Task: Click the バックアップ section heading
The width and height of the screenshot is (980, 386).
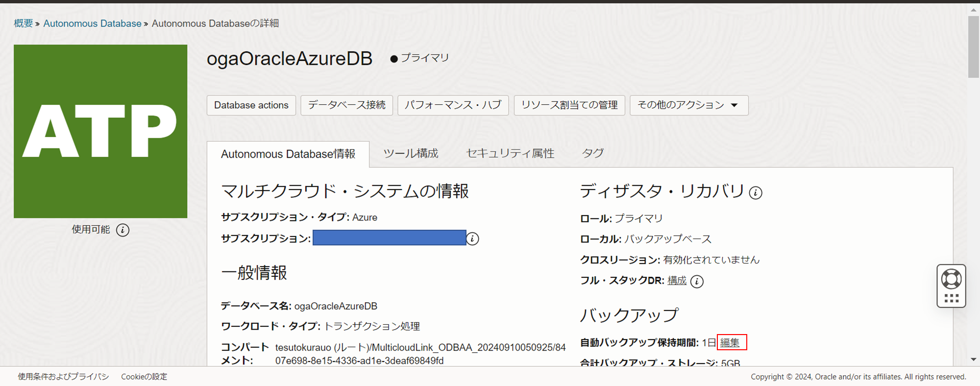Action: [629, 315]
